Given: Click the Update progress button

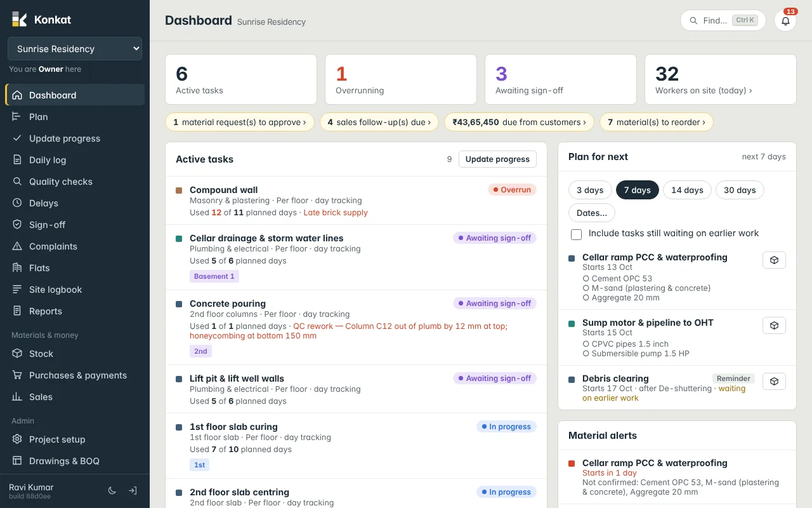Looking at the screenshot, I should pos(497,159).
